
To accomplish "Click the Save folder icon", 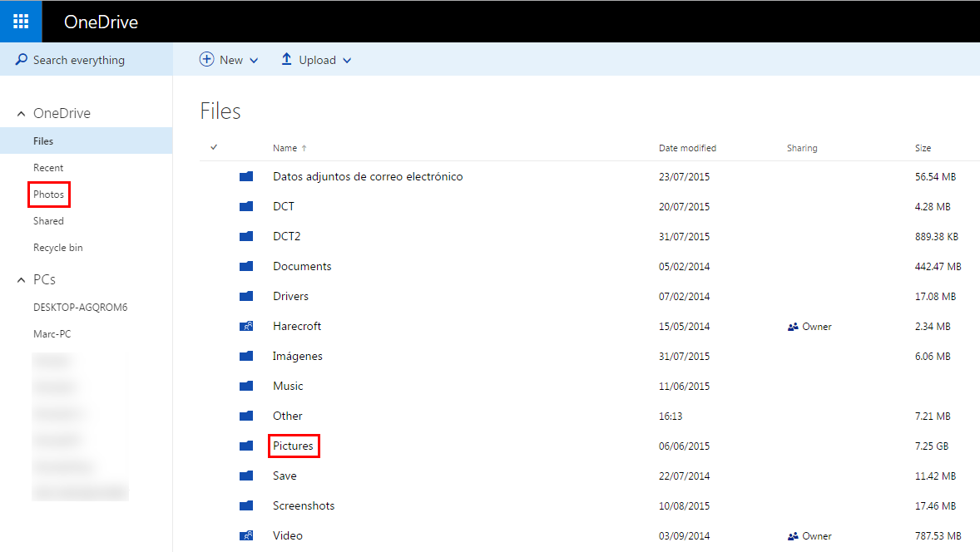I will click(246, 476).
